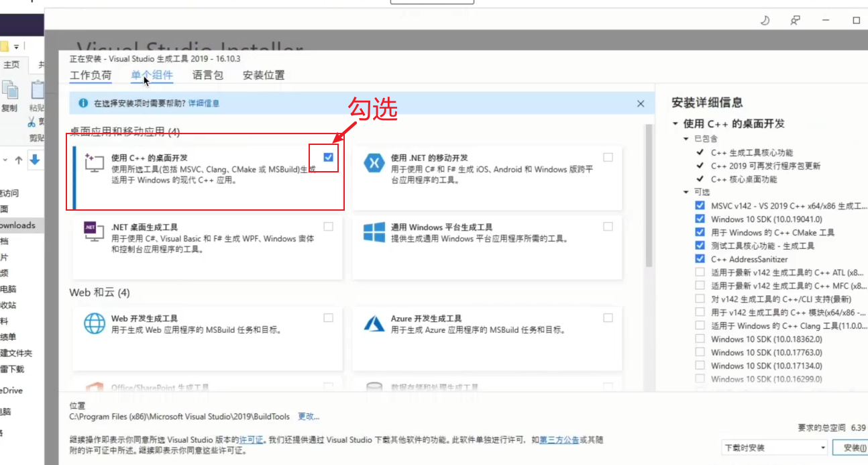Check Windows 10 SDK (10.0.18362.0) option
The image size is (868, 465).
[x=700, y=339]
